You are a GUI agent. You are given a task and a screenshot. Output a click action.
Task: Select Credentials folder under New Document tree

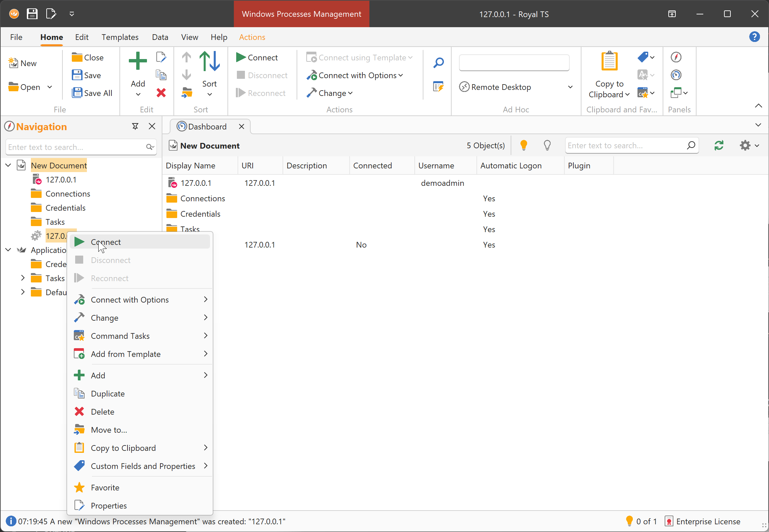point(65,208)
